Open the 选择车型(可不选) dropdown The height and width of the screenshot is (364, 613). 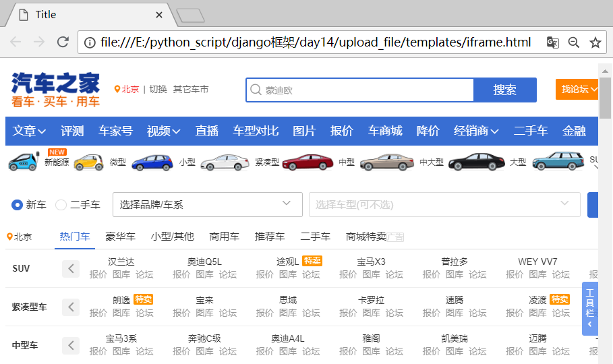(444, 204)
